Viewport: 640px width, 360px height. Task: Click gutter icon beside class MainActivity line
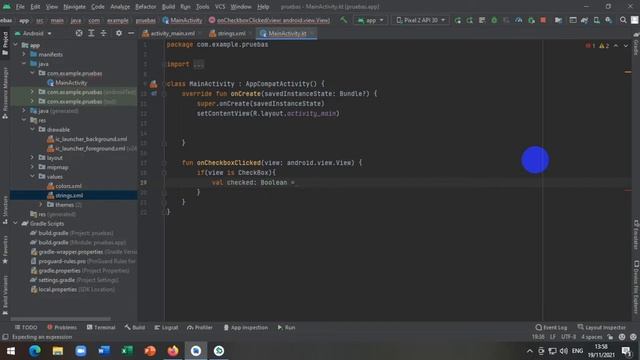click(x=153, y=84)
